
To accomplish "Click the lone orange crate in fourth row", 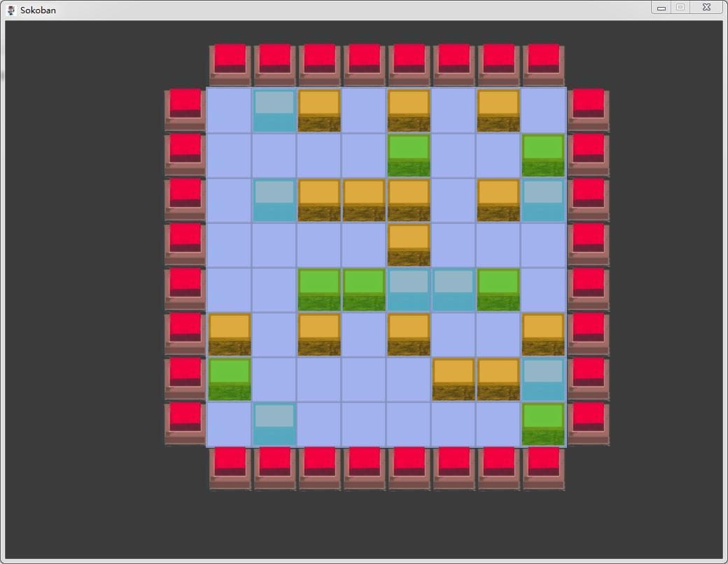I will [409, 245].
